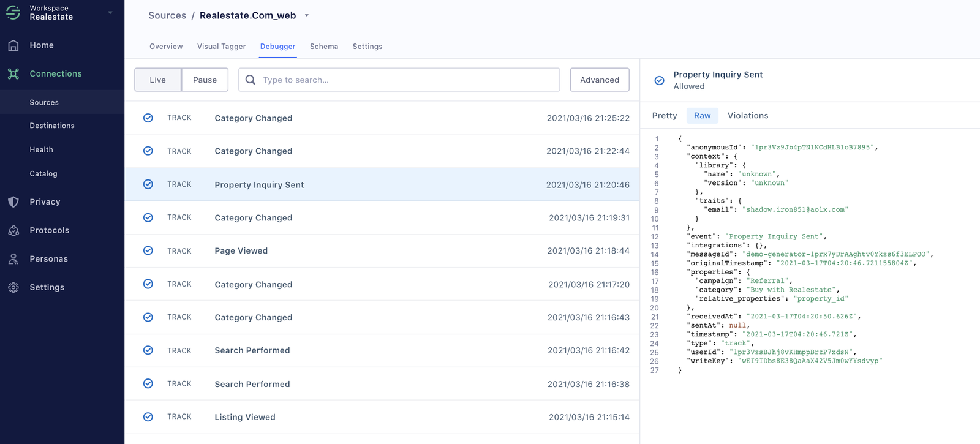
Task: Click check icon beside Listing Viewed row
Action: (x=148, y=417)
